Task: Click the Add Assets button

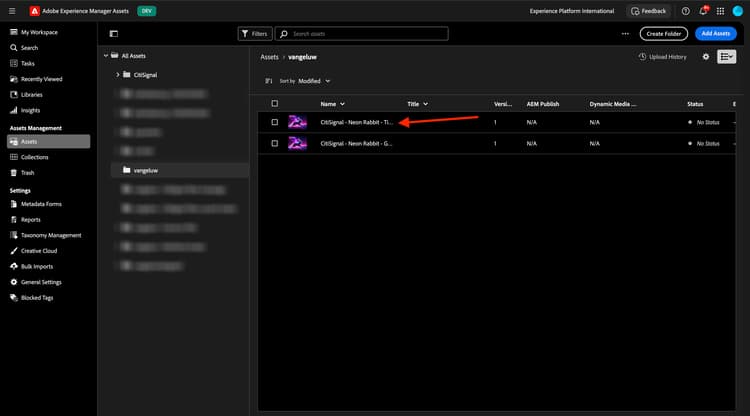Action: [x=716, y=33]
